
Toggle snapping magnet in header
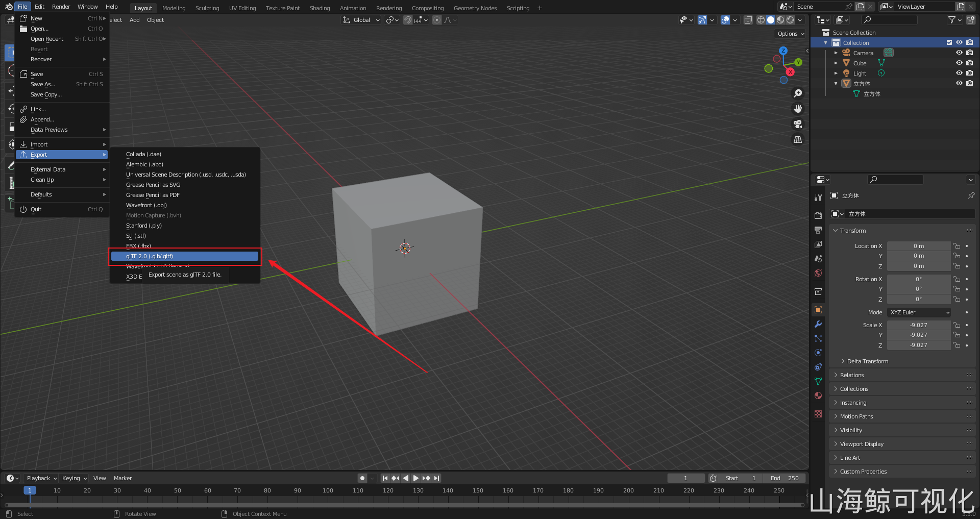click(408, 20)
